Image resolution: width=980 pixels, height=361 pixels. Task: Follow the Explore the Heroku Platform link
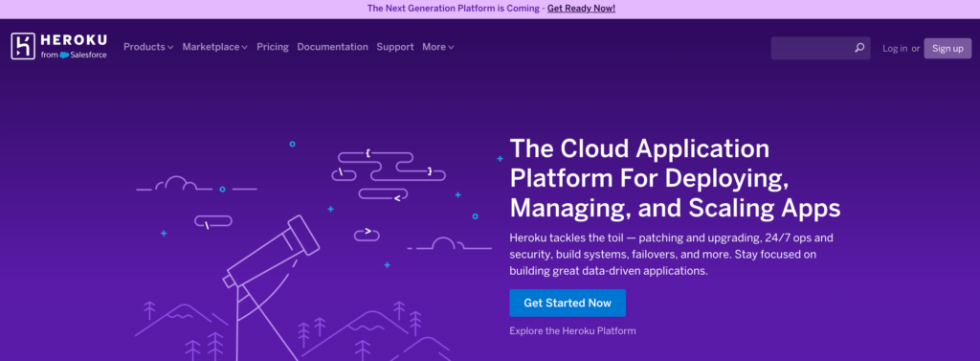[x=572, y=331]
